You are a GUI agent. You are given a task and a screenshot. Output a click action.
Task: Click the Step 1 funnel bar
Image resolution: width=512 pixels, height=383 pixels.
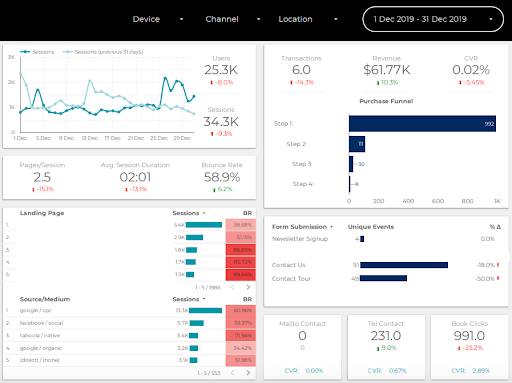(x=422, y=124)
